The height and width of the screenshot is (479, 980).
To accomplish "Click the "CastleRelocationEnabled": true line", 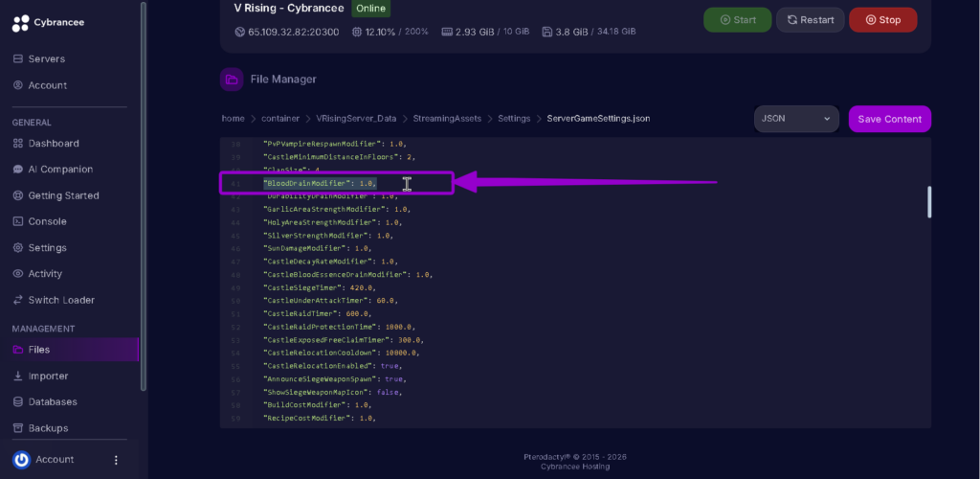I will (x=332, y=366).
